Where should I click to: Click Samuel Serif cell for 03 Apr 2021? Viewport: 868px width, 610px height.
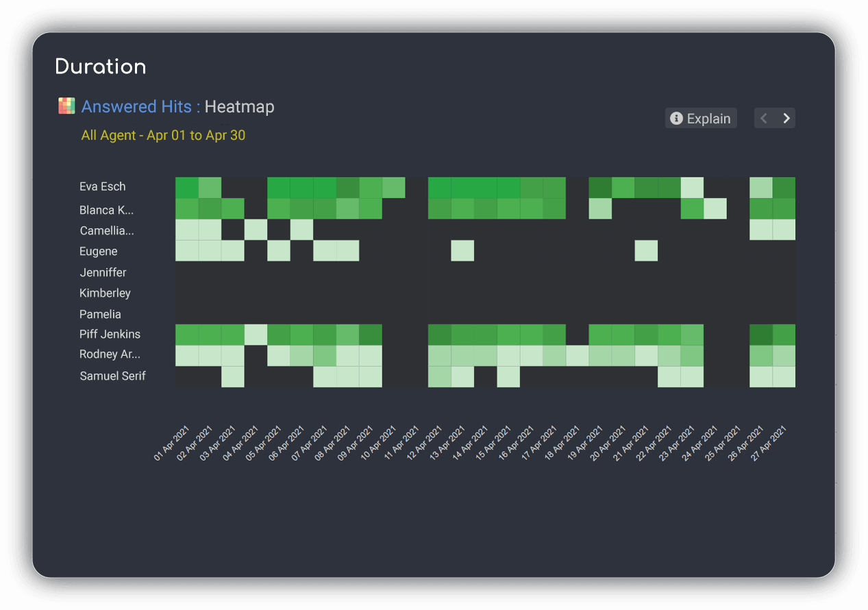pos(232,376)
